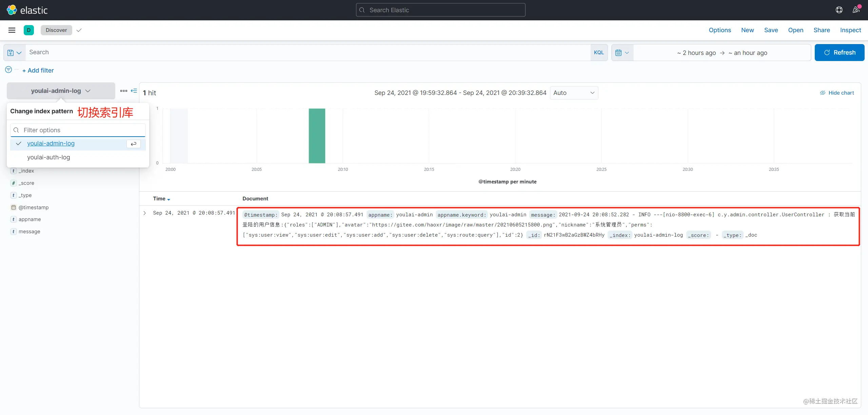The image size is (868, 415).
Task: Open the youlai-admin-log index pattern dropdown
Action: click(61, 91)
